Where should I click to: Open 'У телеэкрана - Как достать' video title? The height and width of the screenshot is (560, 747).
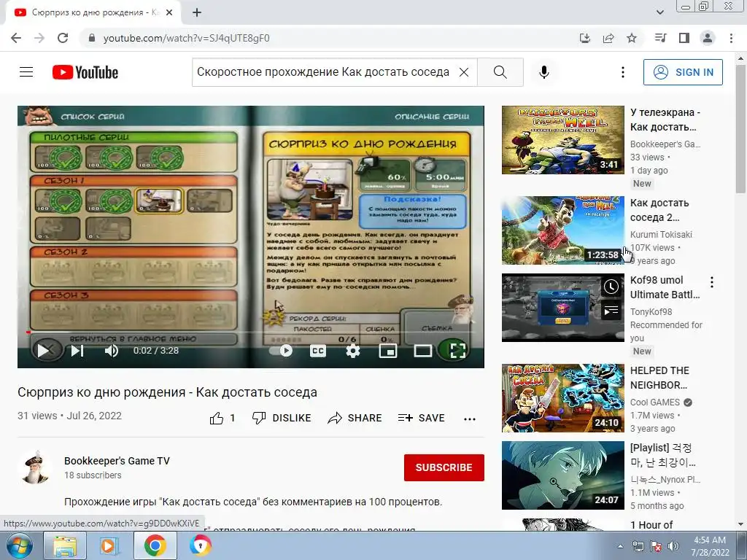(665, 120)
